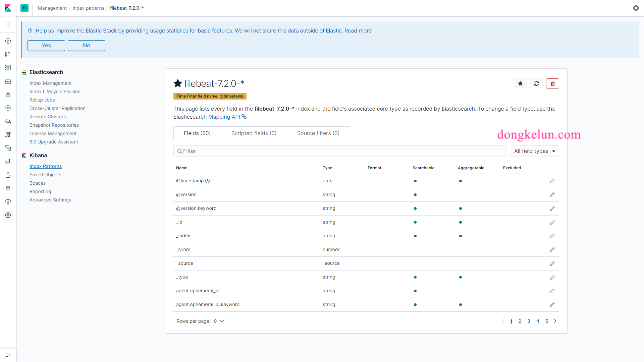
Task: Open Remote Clusters
Action: tap(48, 117)
